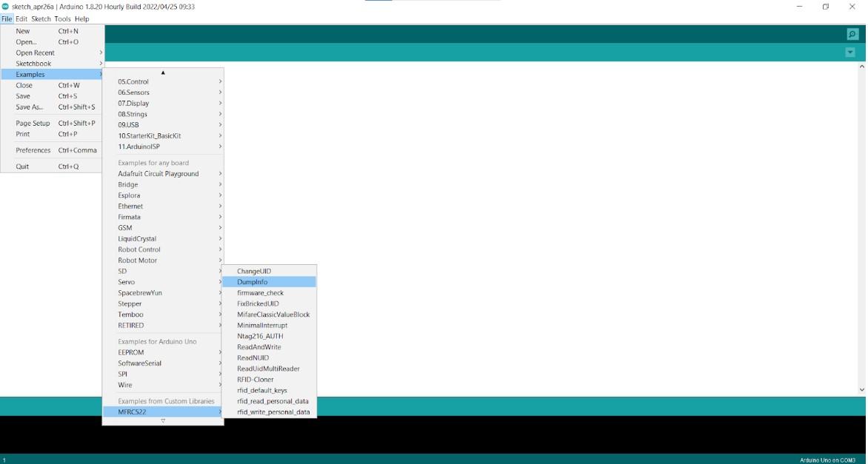The height and width of the screenshot is (464, 868).
Task: Open the EEPROM examples submenu
Action: [x=163, y=352]
